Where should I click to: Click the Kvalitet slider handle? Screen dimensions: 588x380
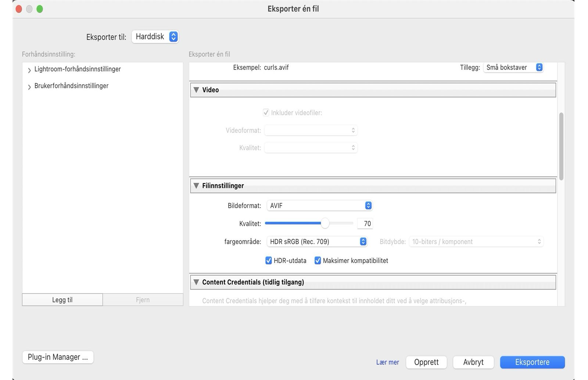pos(325,223)
